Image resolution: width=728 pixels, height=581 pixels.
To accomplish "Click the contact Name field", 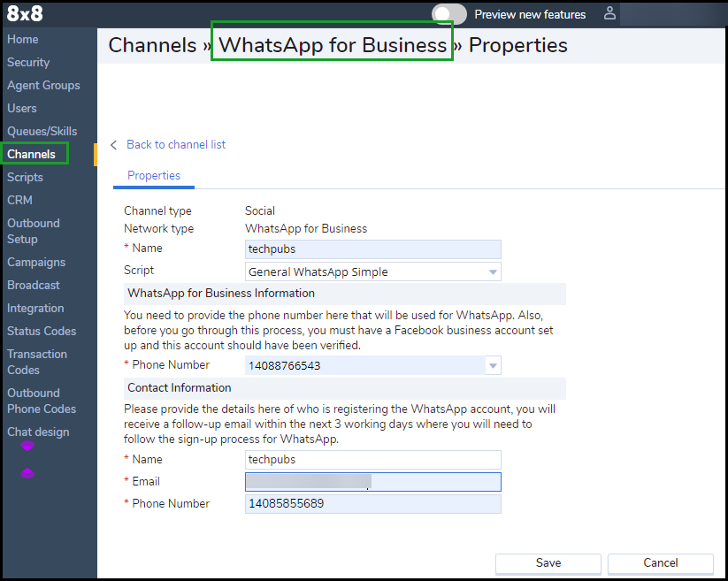I will (x=372, y=460).
